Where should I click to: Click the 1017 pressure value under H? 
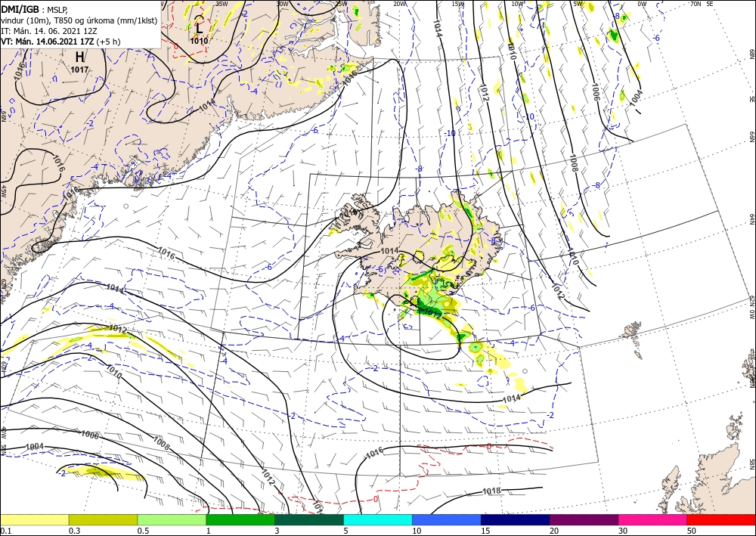[79, 70]
